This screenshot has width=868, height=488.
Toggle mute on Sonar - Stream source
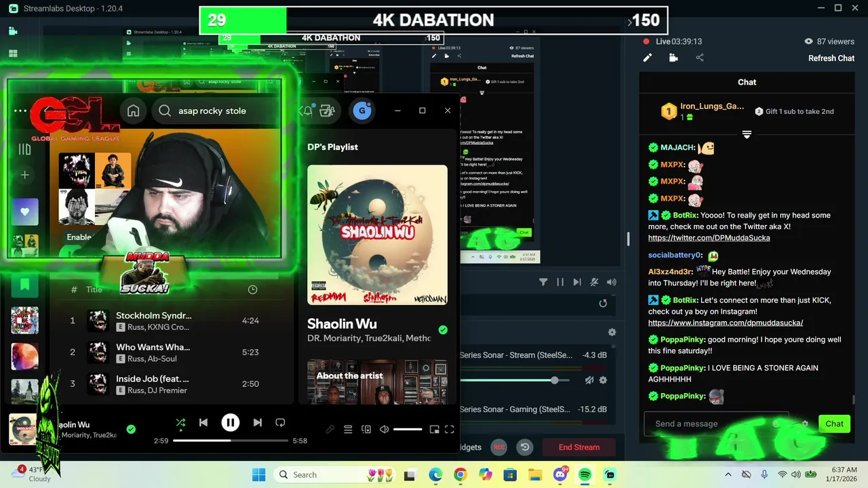click(589, 380)
